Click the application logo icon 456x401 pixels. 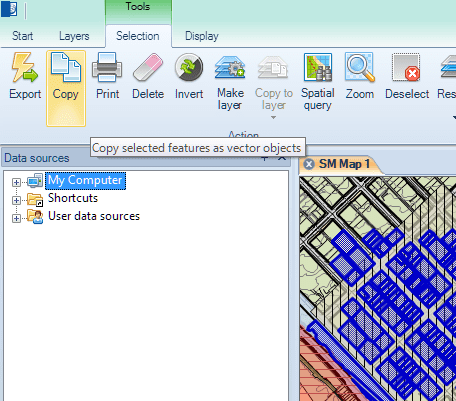(9, 9)
